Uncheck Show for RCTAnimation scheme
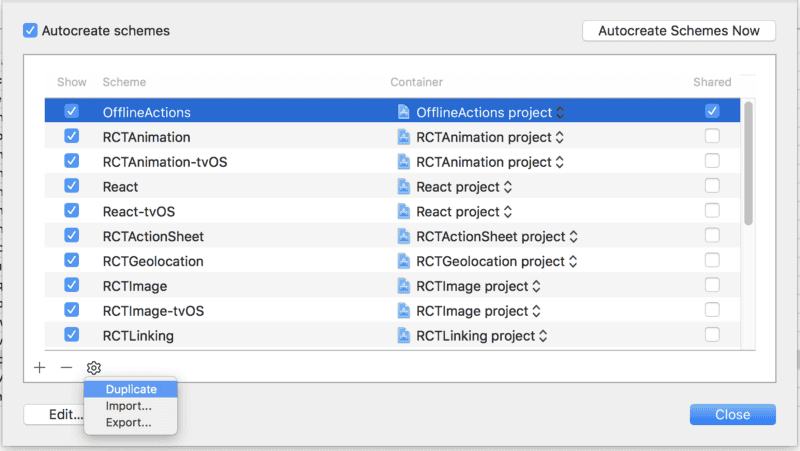Image resolution: width=800 pixels, height=451 pixels. 71,136
